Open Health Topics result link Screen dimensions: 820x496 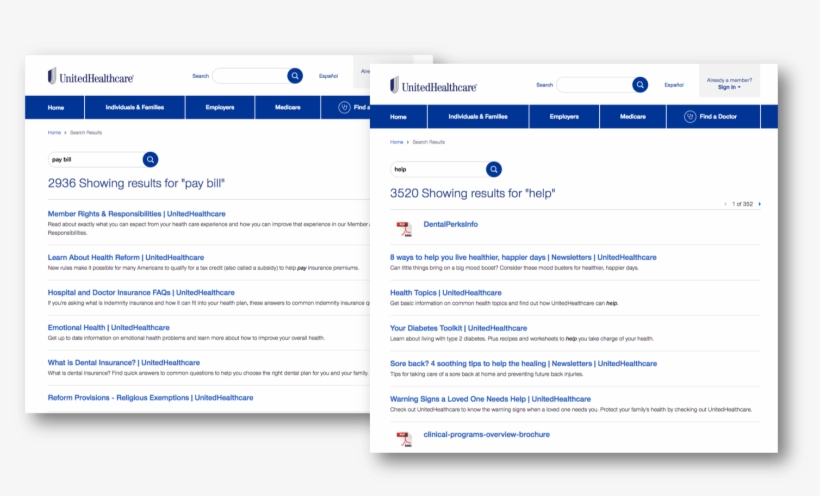(x=446, y=293)
